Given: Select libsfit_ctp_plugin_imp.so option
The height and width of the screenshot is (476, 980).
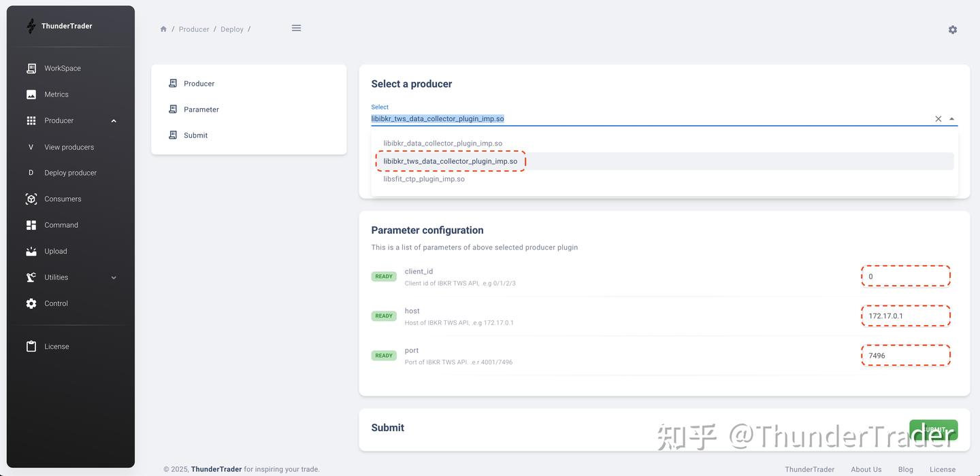Looking at the screenshot, I should pyautogui.click(x=664, y=179).
